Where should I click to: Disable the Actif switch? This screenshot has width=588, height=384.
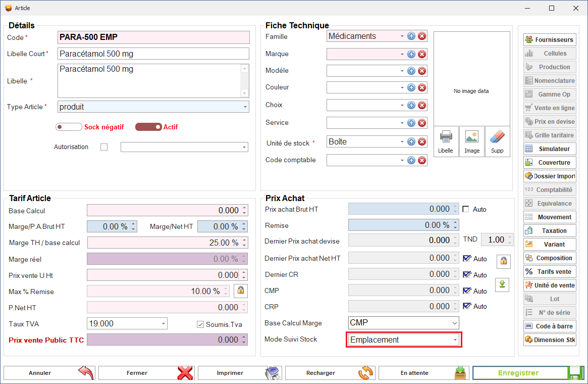click(148, 127)
